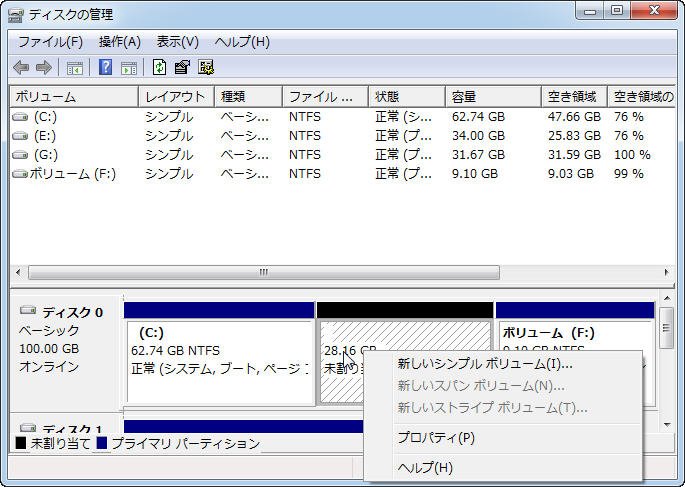Select the (C:) 62.74 GB NTFS partition block
This screenshot has width=685, height=487.
220,354
